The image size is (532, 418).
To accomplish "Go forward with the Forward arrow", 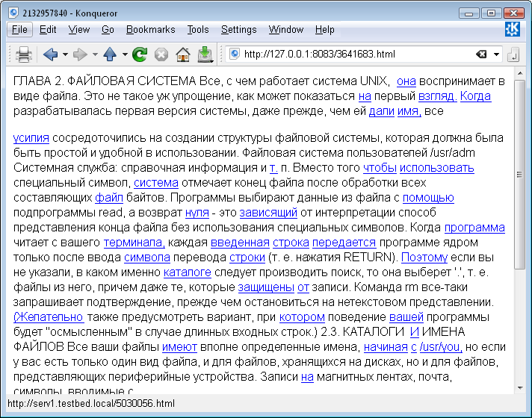I will pyautogui.click(x=80, y=54).
